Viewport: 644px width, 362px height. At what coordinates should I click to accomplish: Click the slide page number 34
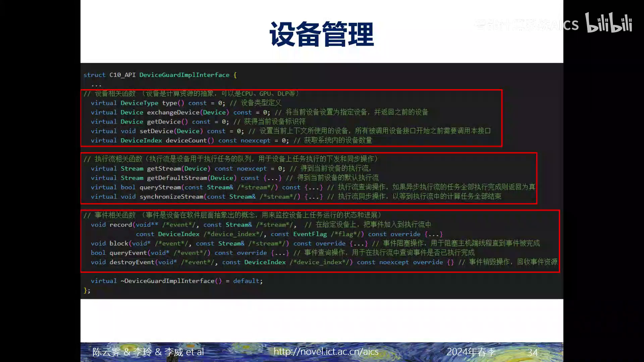[533, 353]
